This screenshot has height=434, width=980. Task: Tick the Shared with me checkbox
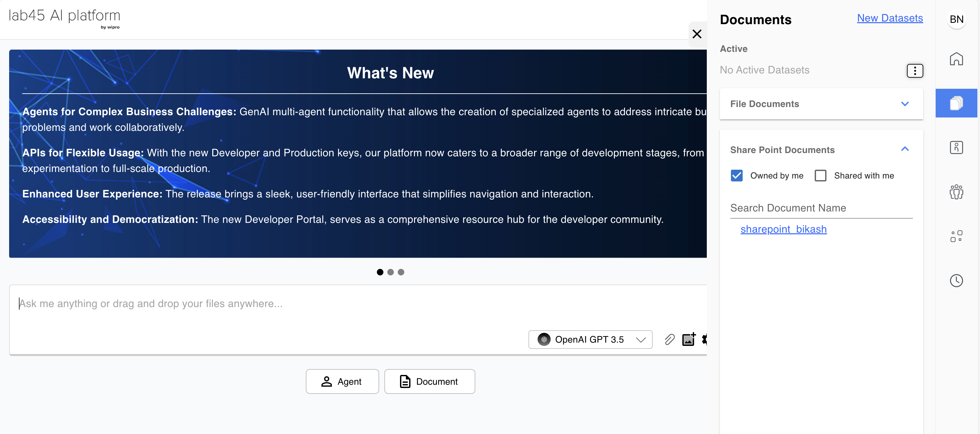click(x=821, y=176)
